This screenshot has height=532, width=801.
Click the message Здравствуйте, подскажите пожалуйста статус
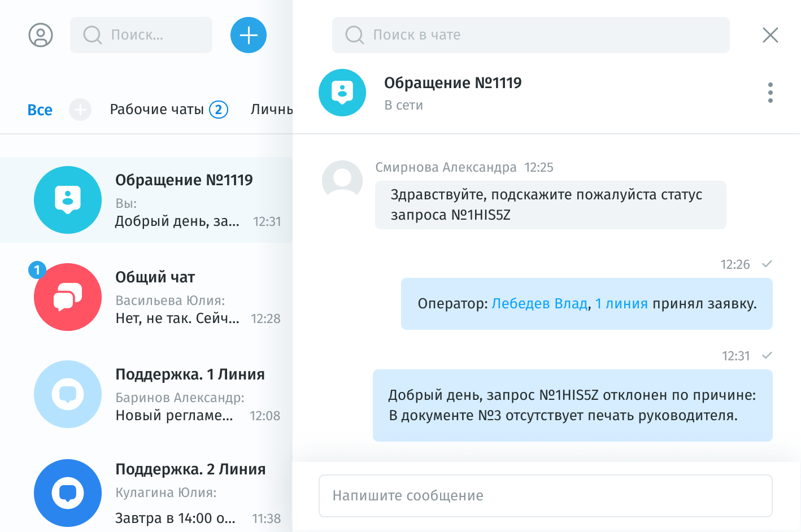551,205
